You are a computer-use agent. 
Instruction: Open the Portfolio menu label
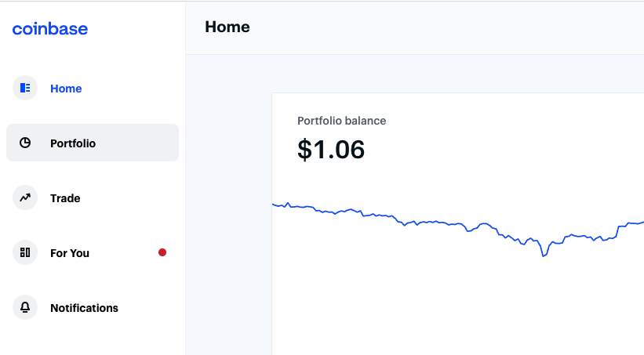coord(73,143)
